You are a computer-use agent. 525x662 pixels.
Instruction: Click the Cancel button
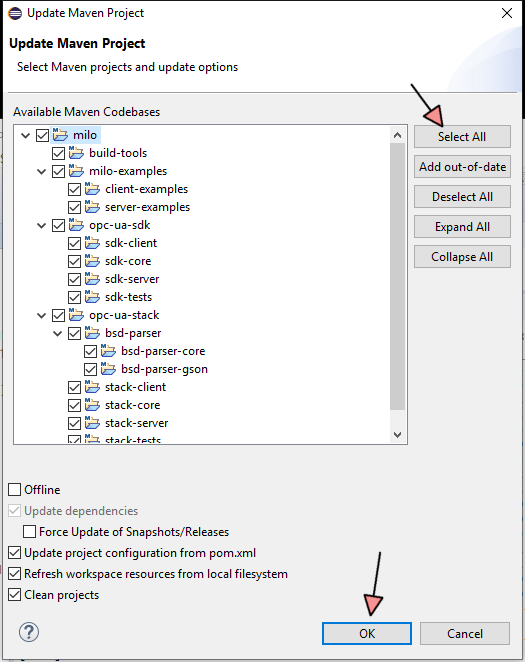coord(465,633)
